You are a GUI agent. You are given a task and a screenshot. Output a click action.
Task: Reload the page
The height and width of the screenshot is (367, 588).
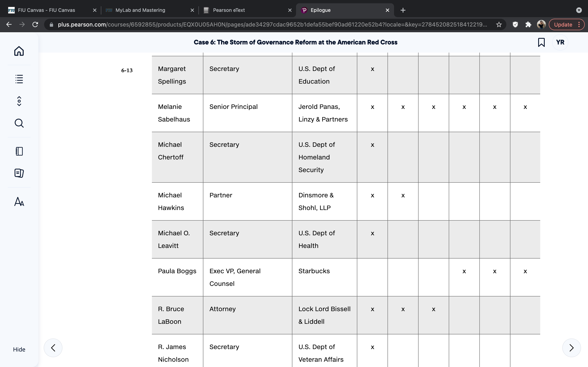(x=35, y=24)
